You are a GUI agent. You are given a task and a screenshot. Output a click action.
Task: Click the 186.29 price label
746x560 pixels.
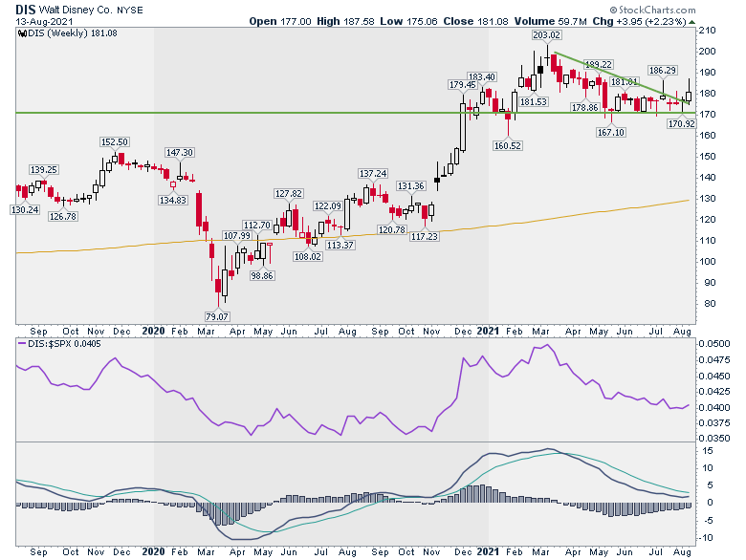(x=662, y=71)
